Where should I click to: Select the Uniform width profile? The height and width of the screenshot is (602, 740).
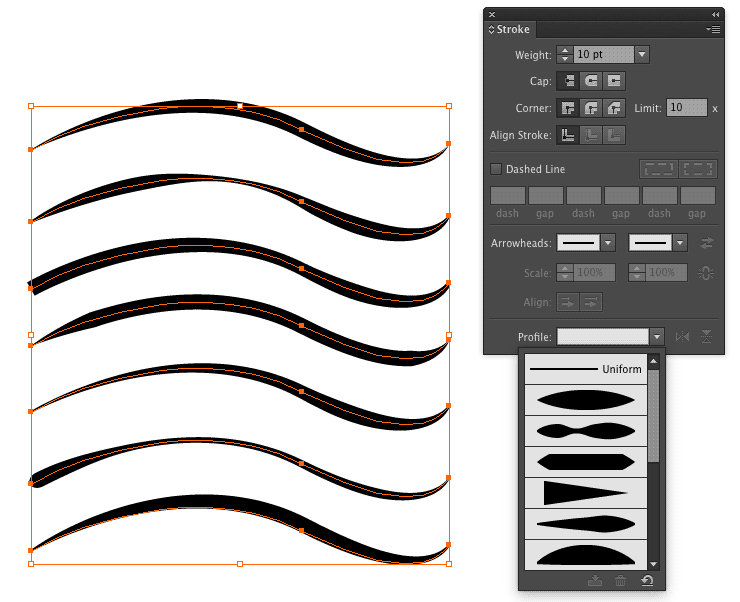click(x=586, y=369)
